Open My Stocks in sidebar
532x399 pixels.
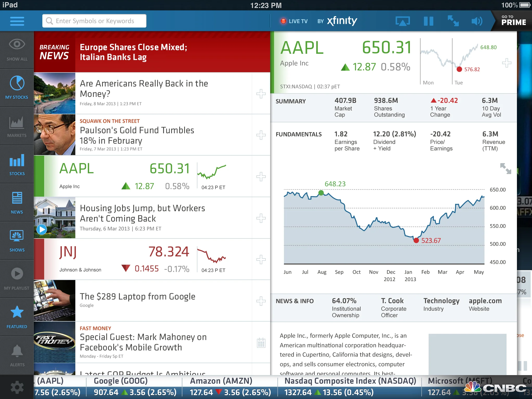pyautogui.click(x=17, y=88)
